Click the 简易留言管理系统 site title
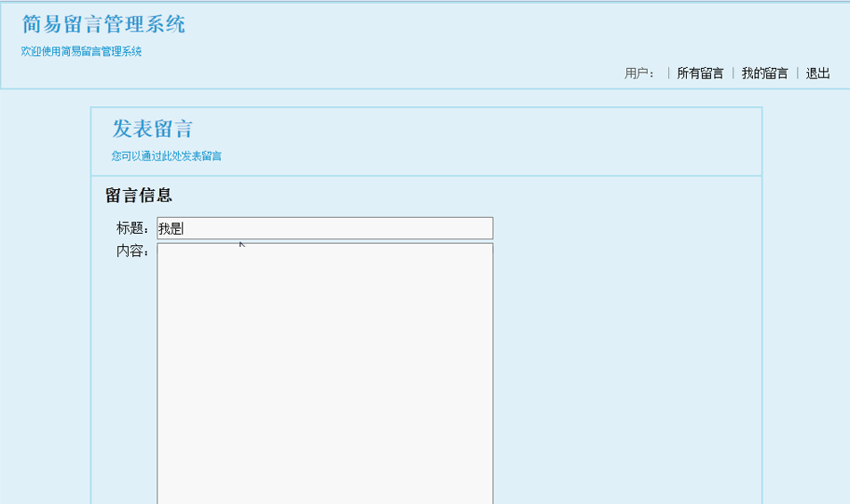 103,24
